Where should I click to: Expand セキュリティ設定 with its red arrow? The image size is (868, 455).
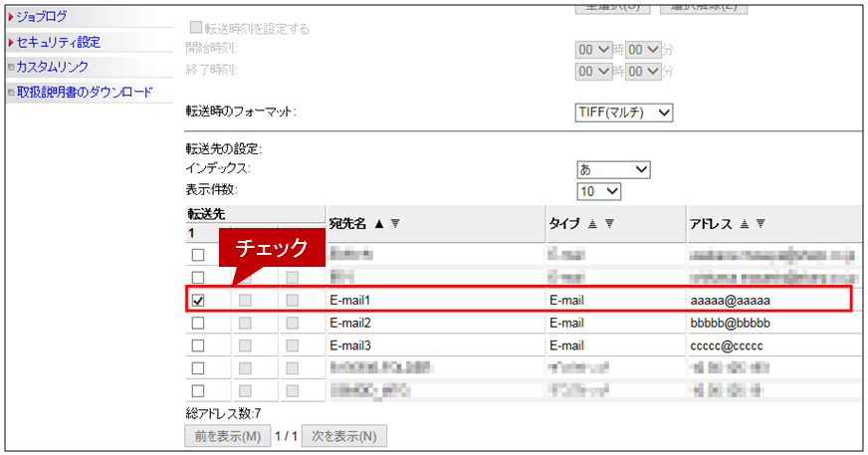pos(11,43)
